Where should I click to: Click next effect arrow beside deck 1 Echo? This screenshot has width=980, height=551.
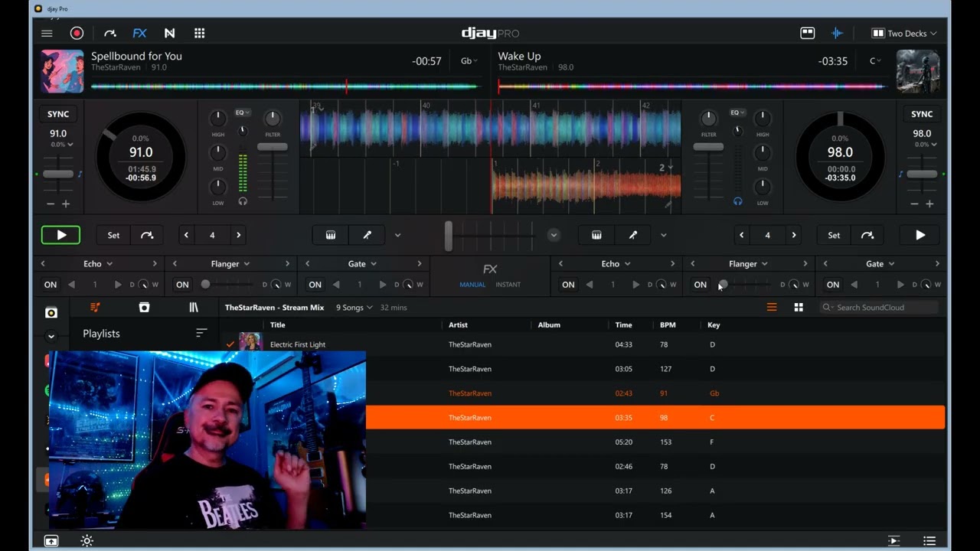tap(155, 263)
